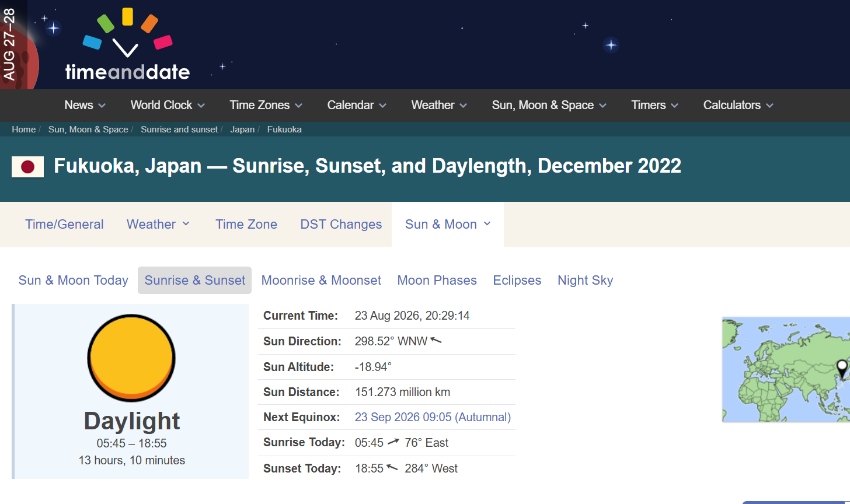850x504 pixels.
Task: Click the location pin on world map
Action: point(842,369)
